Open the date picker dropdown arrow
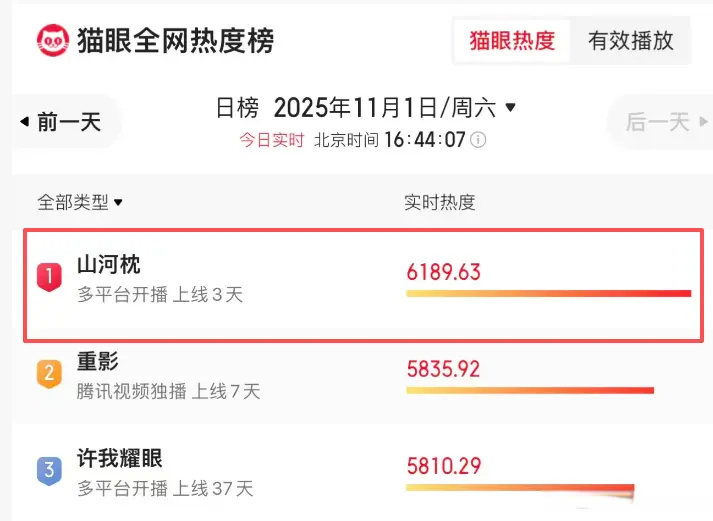 (x=511, y=106)
